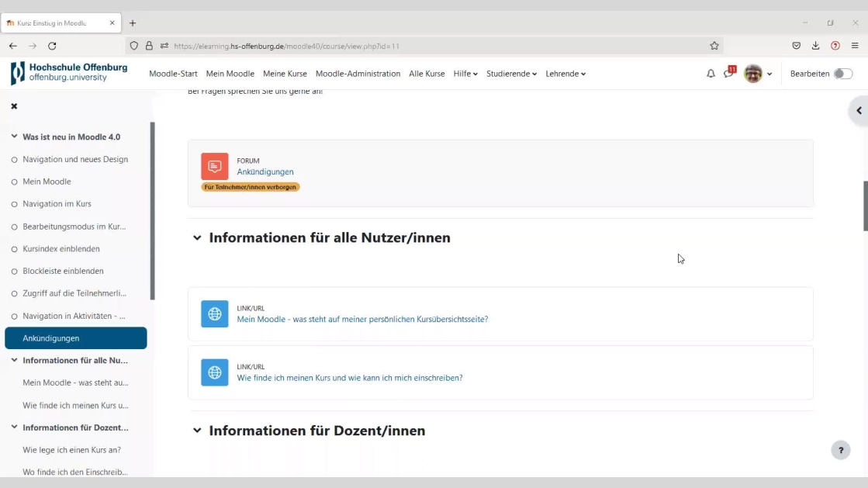The width and height of the screenshot is (868, 488).
Task: Click globe icon for Mein Moodle link
Action: pos(215,314)
